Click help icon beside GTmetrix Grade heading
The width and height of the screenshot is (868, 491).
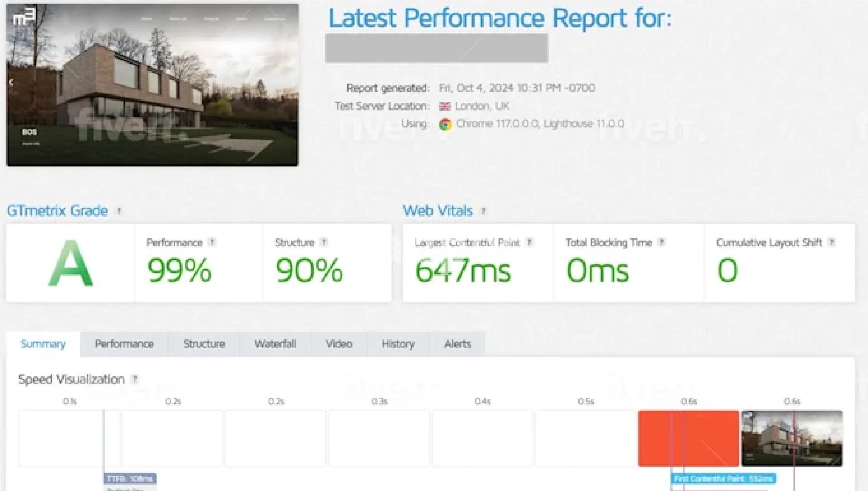click(x=119, y=211)
